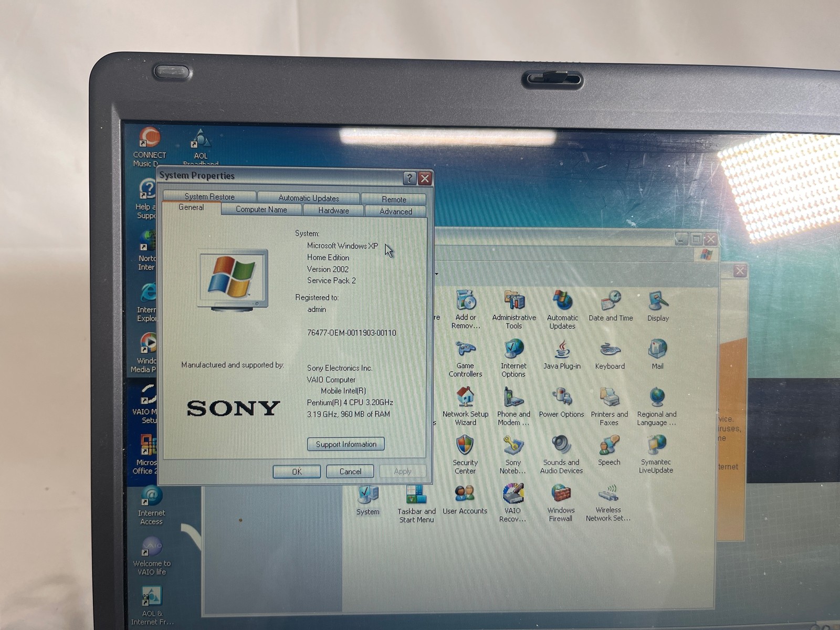Open Wireless Network Setup icon
This screenshot has width=840, height=630.
[x=608, y=503]
